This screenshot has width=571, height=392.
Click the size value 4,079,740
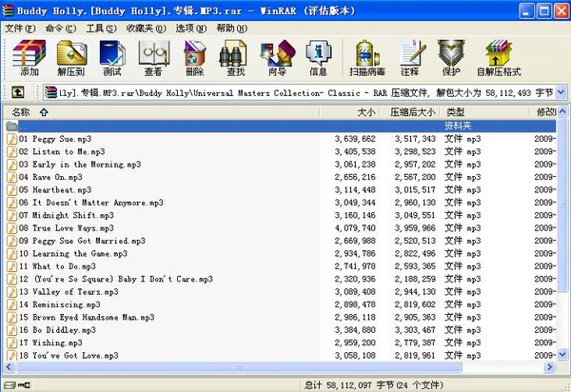pyautogui.click(x=355, y=228)
